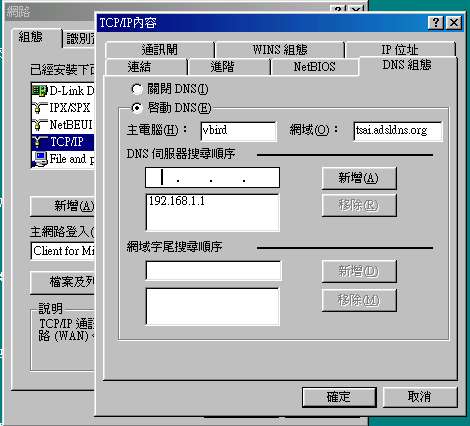Click 新增 button for DNS server
The image size is (470, 426).
click(x=359, y=178)
